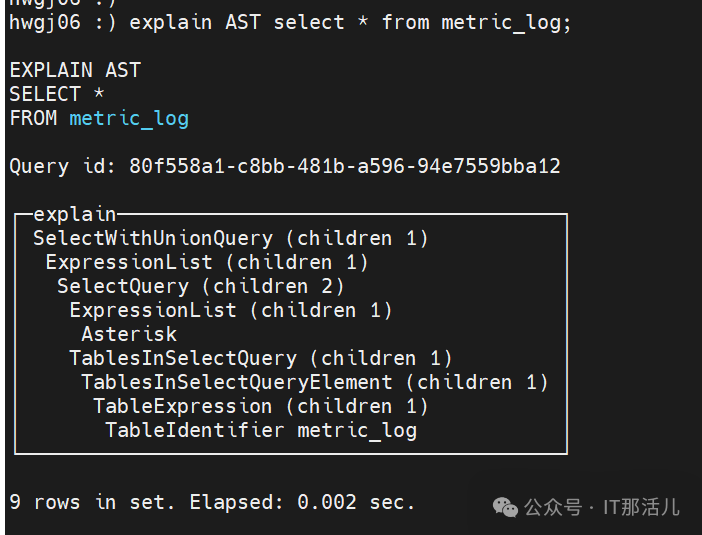The width and height of the screenshot is (702, 535).
Task: Click the WeChat logo in the watermark
Action: [505, 507]
